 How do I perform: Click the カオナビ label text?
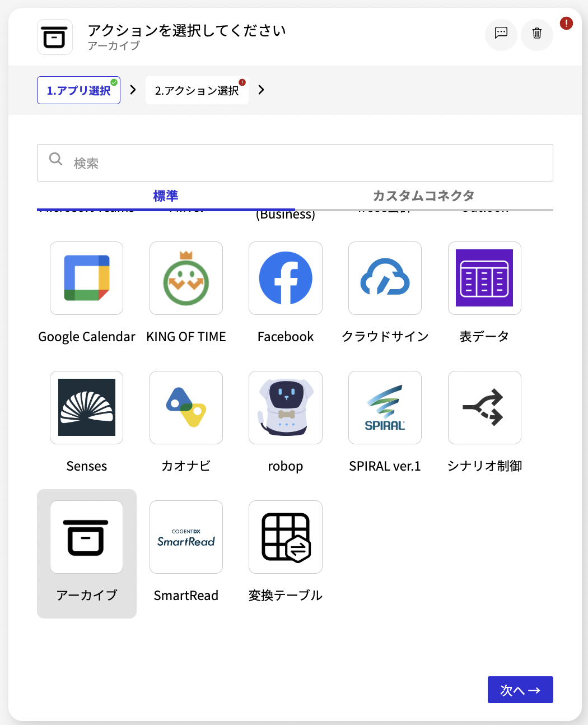click(x=186, y=466)
